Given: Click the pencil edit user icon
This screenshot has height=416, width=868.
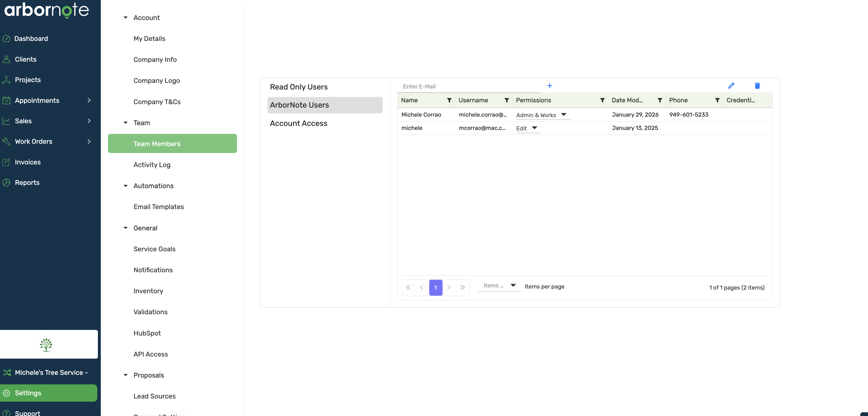Looking at the screenshot, I should pos(731,86).
